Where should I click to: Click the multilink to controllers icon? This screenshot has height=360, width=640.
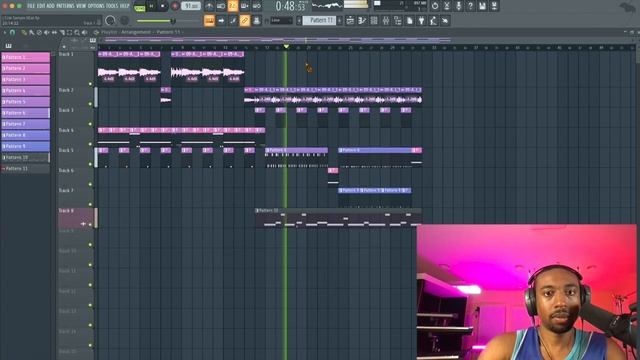point(256,20)
